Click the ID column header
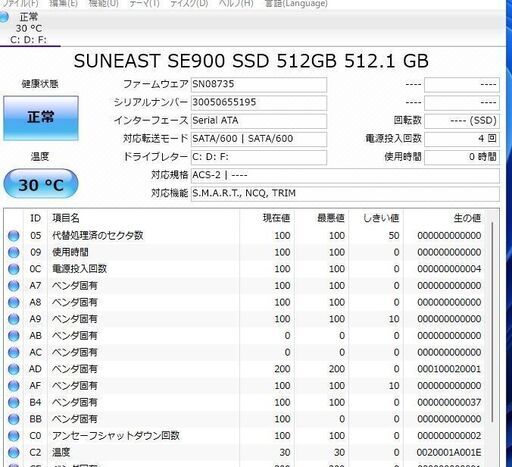Image resolution: width=512 pixels, height=467 pixels. coord(35,218)
